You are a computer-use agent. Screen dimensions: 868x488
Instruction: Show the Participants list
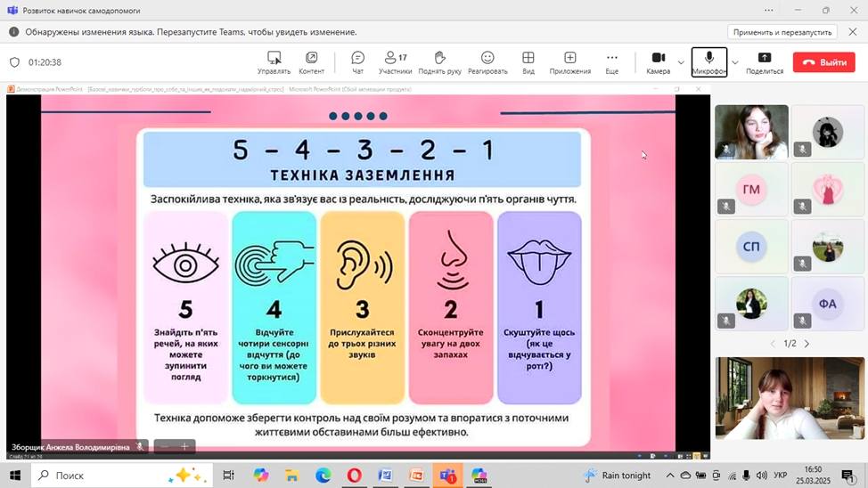coord(395,62)
